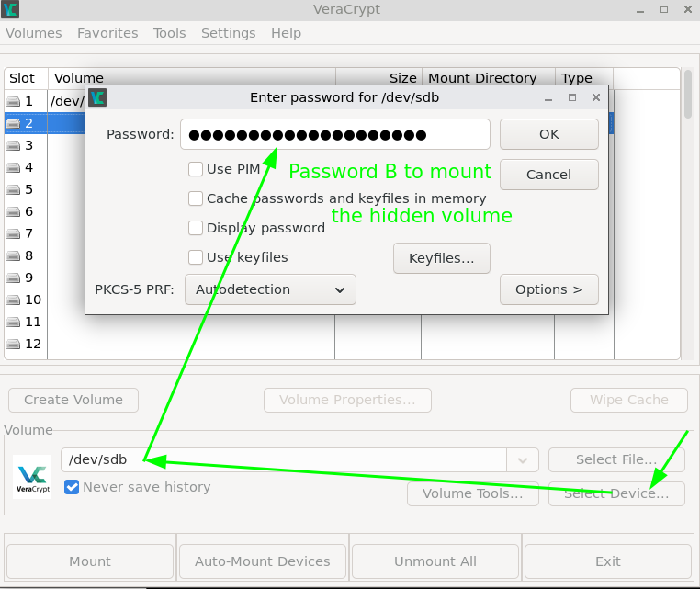700x589 pixels.
Task: Click Auto-Mount Devices
Action: point(263,561)
